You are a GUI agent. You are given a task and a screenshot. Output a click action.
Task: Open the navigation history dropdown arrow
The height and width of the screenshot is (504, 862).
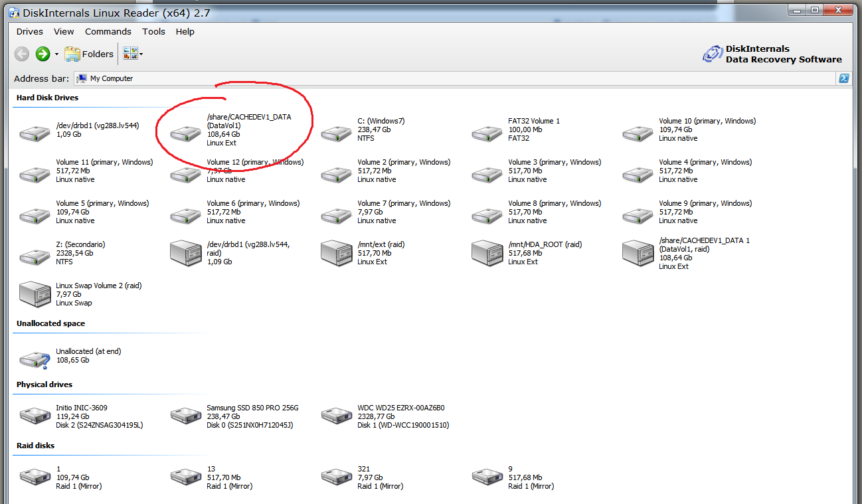coord(56,54)
